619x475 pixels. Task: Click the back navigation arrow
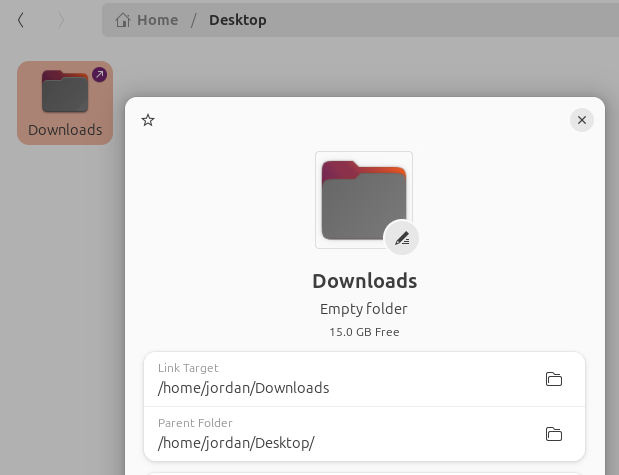tap(21, 20)
